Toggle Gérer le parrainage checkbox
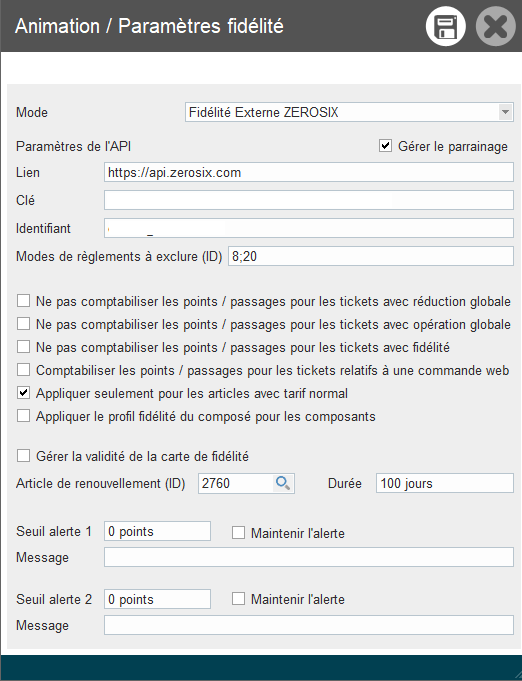Image resolution: width=522 pixels, height=681 pixels. tap(385, 145)
